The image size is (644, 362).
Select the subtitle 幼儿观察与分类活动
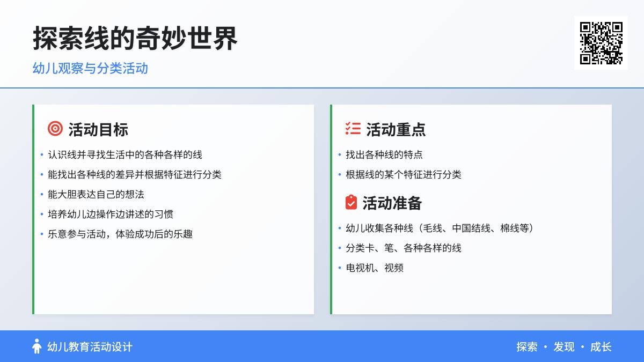tap(90, 68)
